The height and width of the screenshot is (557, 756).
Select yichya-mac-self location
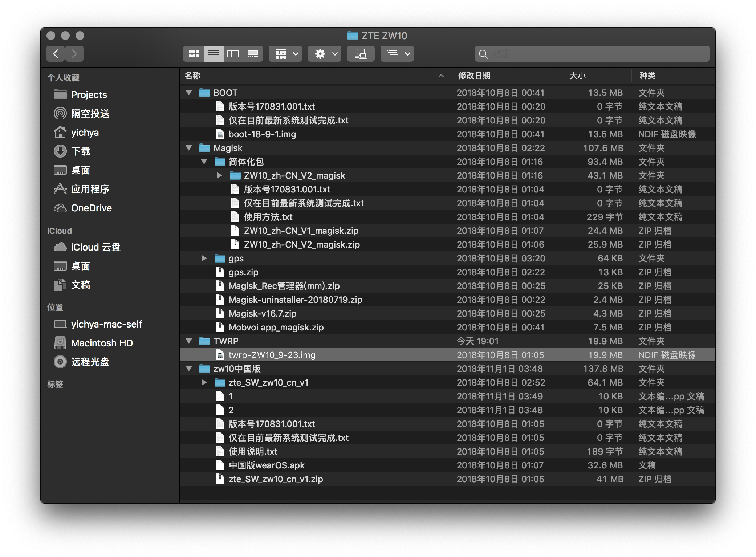106,324
